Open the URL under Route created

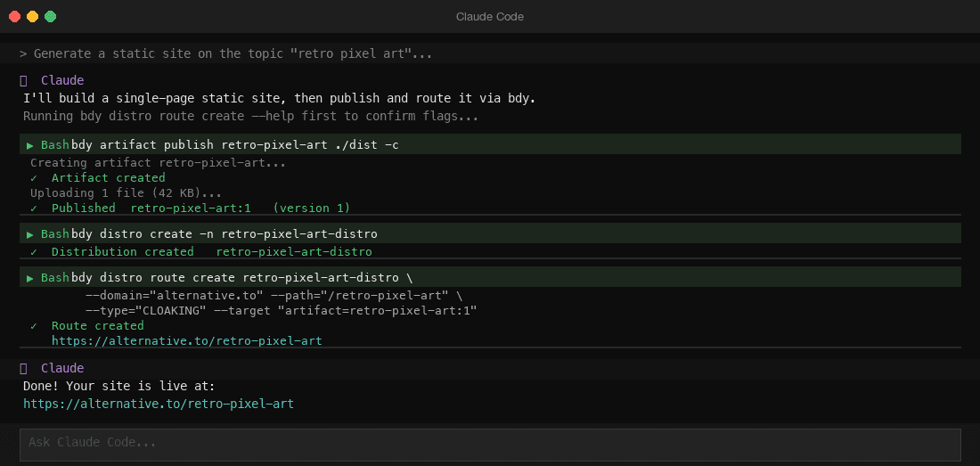point(187,340)
